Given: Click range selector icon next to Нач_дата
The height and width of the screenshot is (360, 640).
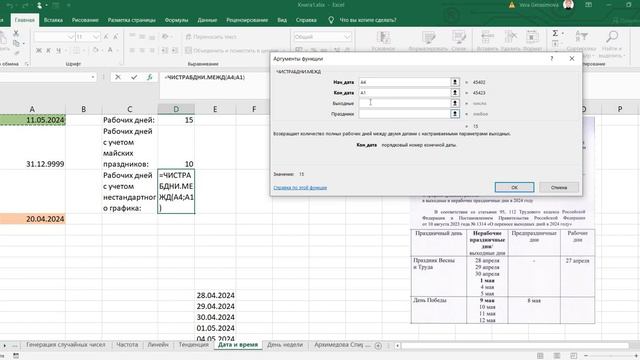Looking at the screenshot, I should pyautogui.click(x=455, y=82).
